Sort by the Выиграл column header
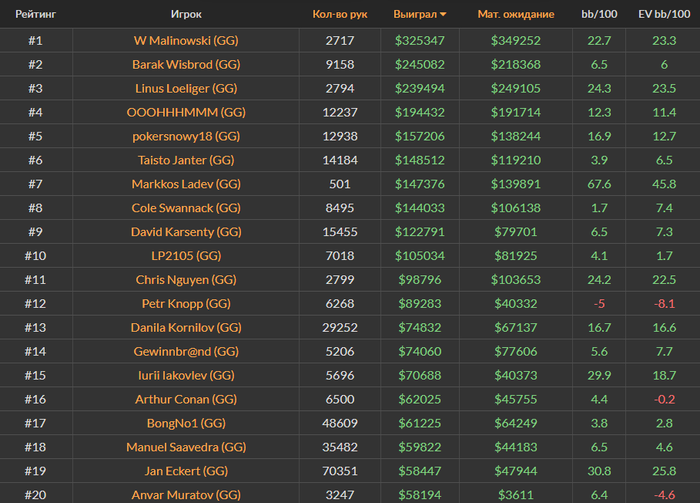Image resolution: width=700 pixels, height=503 pixels. click(413, 15)
